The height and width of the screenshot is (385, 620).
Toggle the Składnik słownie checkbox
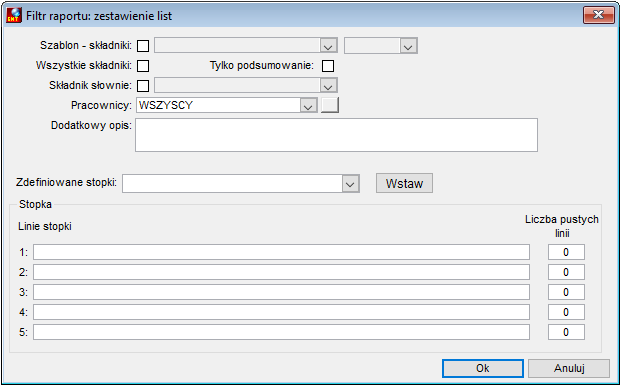[143, 85]
